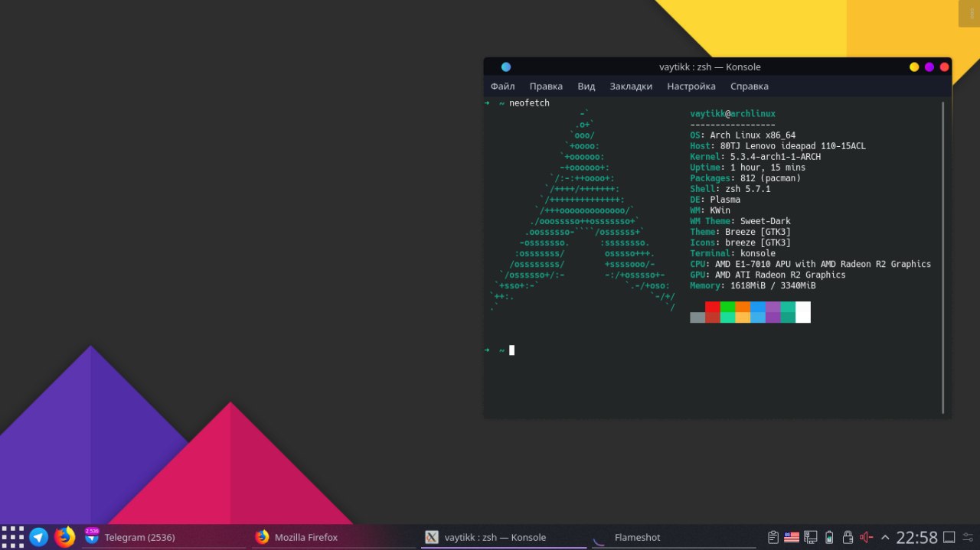Click the terminal prompt cursor block
The image size is (980, 550).
[511, 350]
